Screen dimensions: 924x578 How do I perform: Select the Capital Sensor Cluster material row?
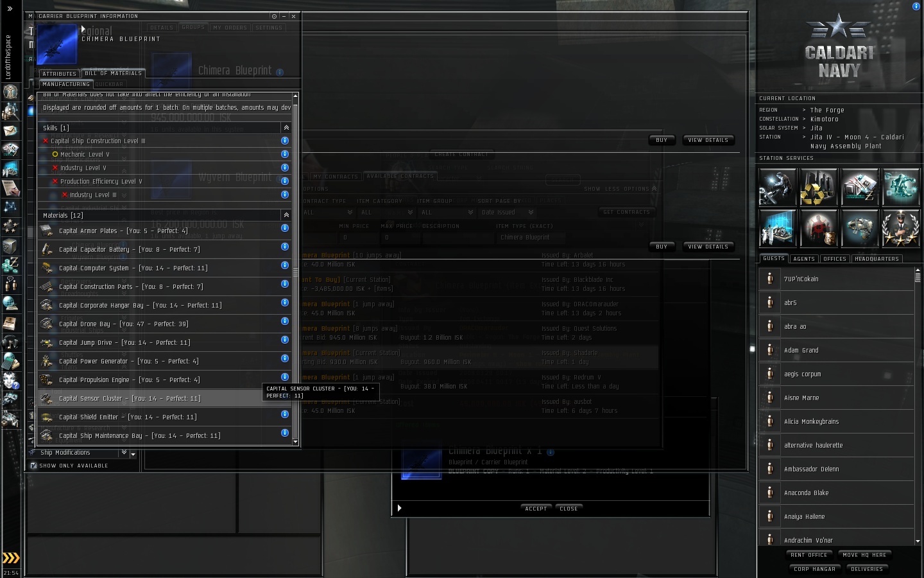(x=166, y=399)
